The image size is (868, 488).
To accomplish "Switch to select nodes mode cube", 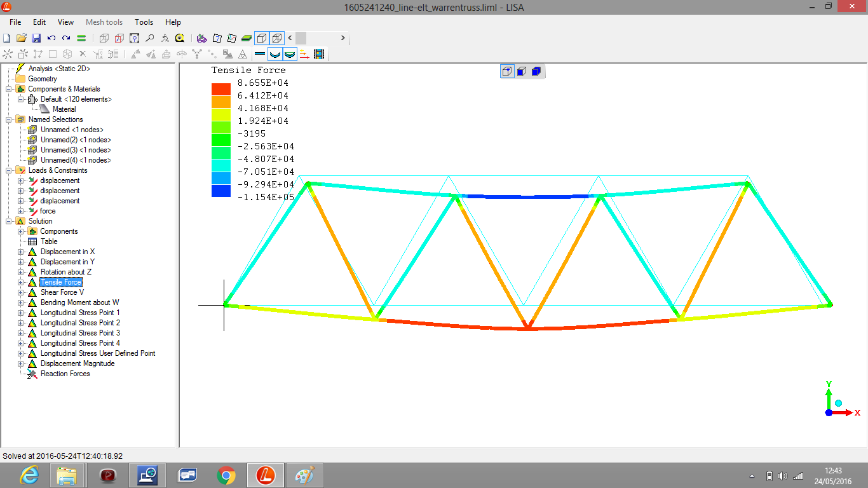I will click(507, 71).
